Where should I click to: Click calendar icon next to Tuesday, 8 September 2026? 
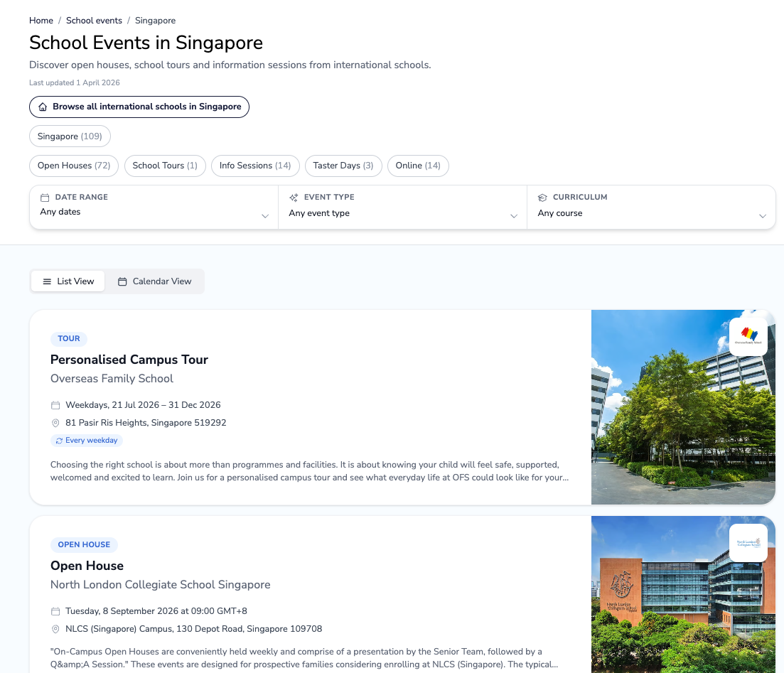click(55, 611)
